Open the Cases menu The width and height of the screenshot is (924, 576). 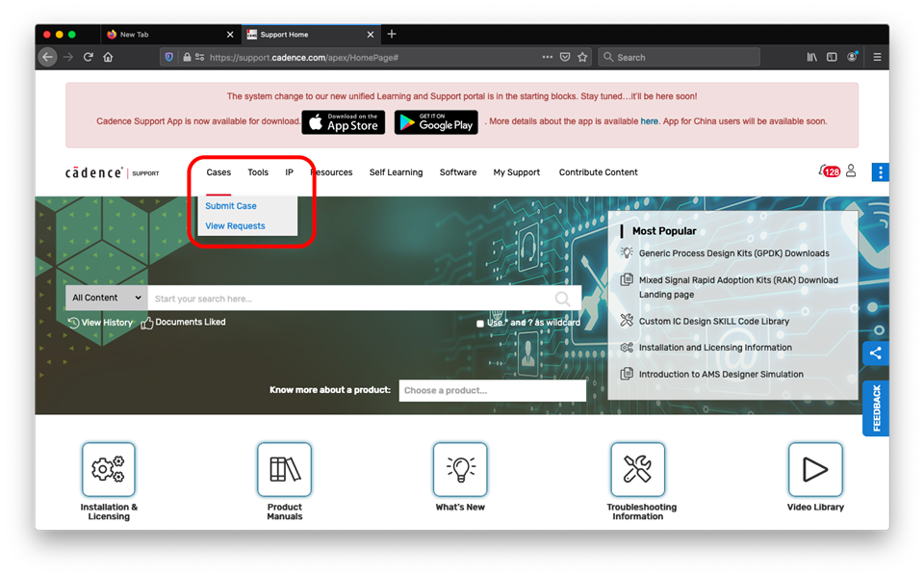pyautogui.click(x=218, y=172)
